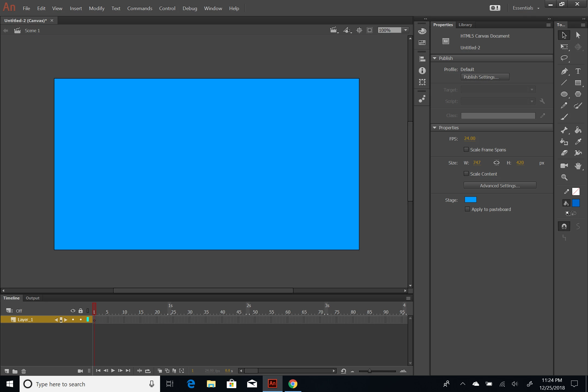Select the Text tool
The image size is (588, 392).
tap(578, 71)
